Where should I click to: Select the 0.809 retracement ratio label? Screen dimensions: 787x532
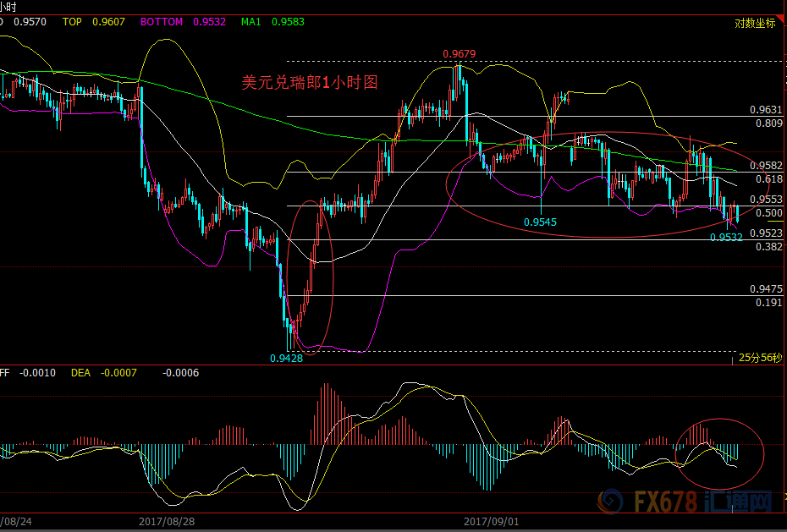click(x=769, y=123)
